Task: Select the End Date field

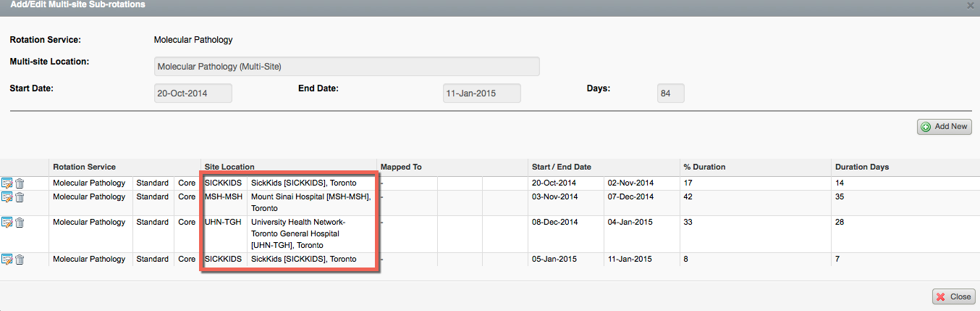Action: (x=481, y=94)
